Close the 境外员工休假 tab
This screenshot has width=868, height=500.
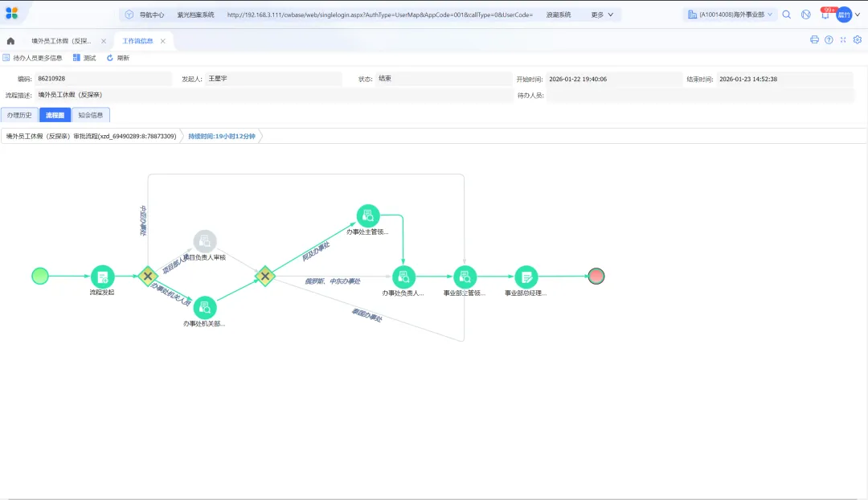pyautogui.click(x=104, y=41)
